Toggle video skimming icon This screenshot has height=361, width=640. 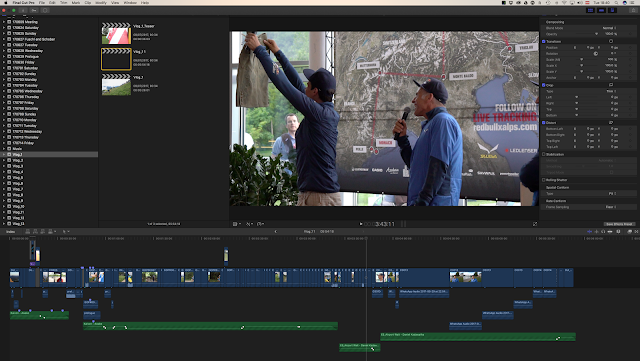[589, 232]
